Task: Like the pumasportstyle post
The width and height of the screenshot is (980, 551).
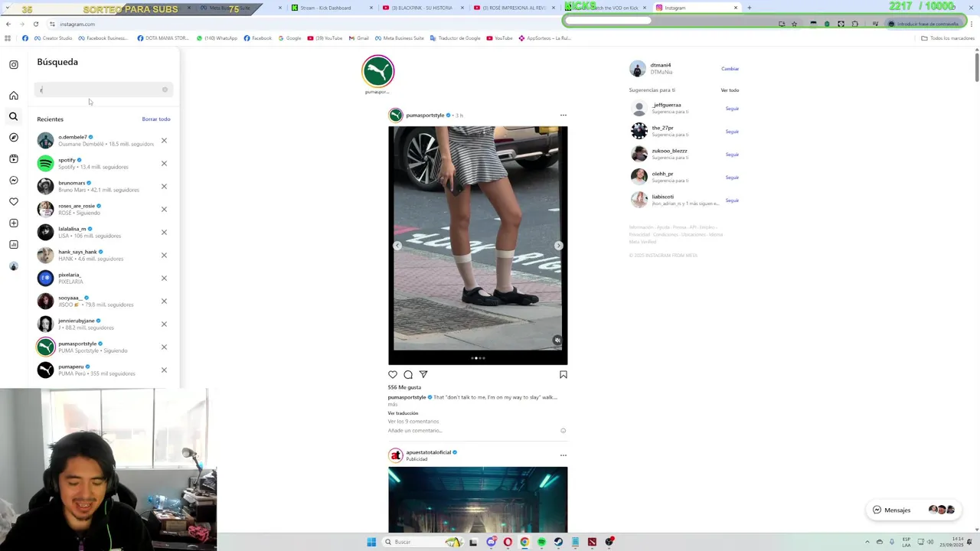Action: 393,375
